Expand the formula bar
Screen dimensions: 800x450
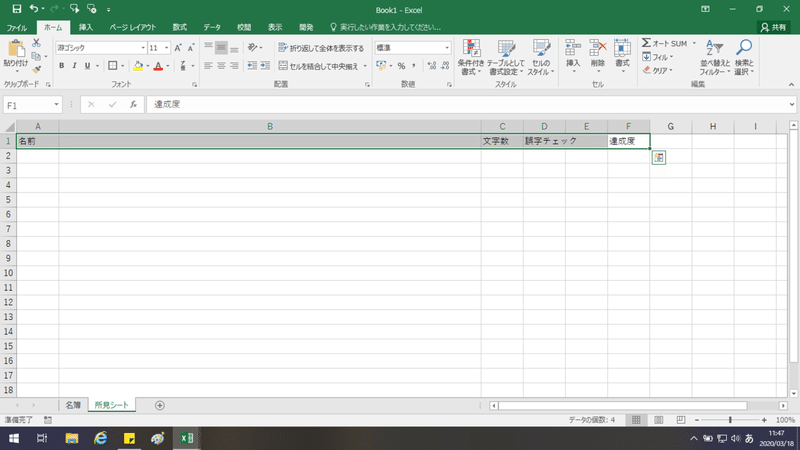pos(791,105)
